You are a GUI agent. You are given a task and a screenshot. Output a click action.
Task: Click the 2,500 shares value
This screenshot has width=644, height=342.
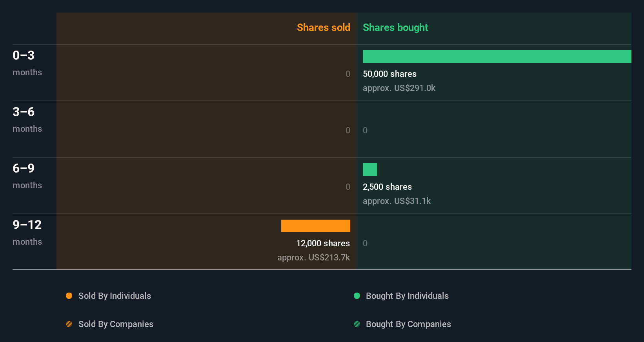[387, 187]
